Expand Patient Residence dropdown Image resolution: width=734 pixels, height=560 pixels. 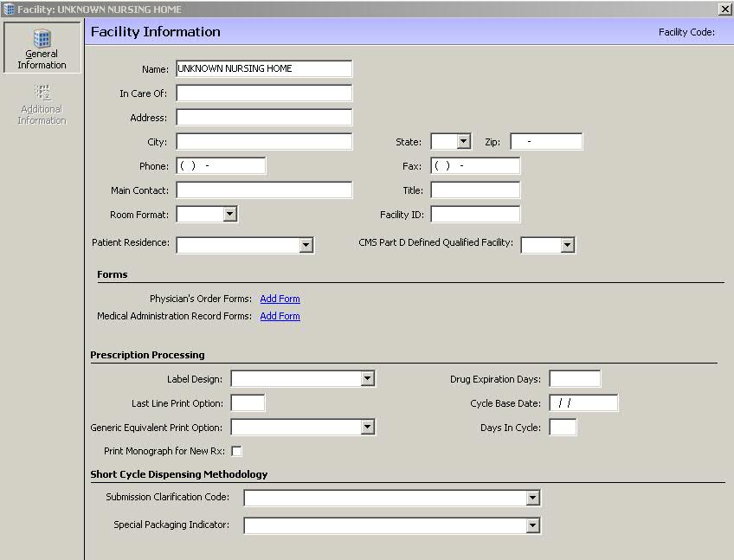(x=306, y=245)
